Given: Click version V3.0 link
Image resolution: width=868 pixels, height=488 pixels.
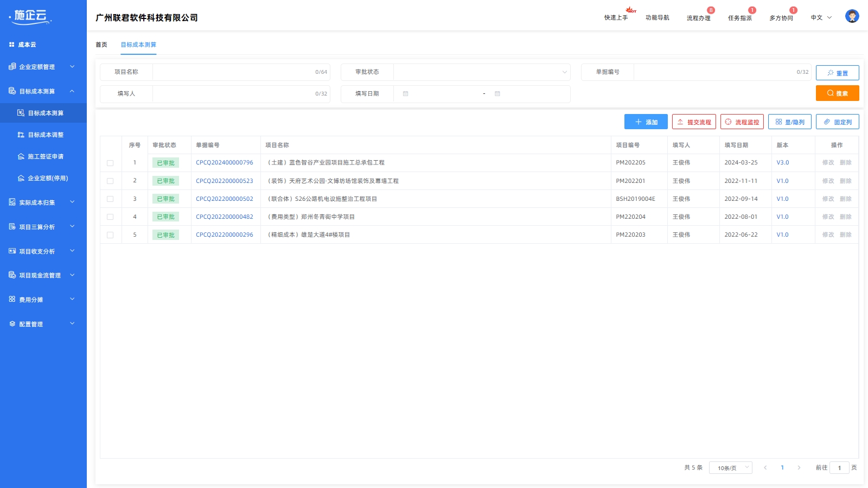Looking at the screenshot, I should click(782, 163).
